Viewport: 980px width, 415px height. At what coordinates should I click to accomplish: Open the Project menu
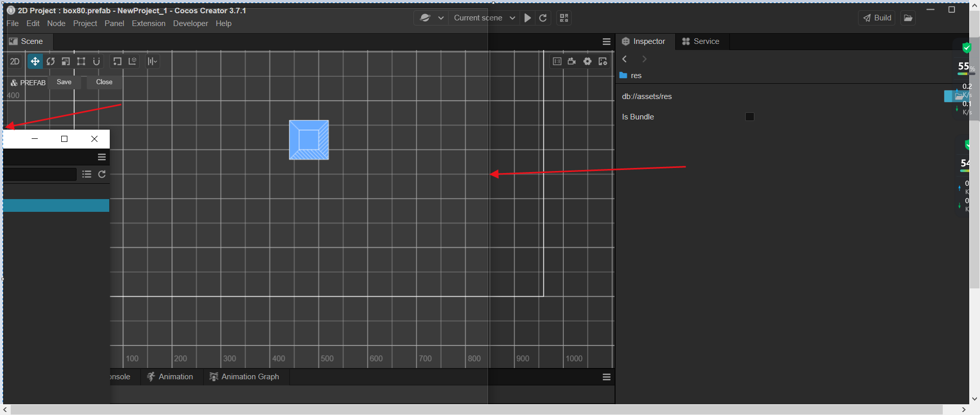click(x=85, y=23)
